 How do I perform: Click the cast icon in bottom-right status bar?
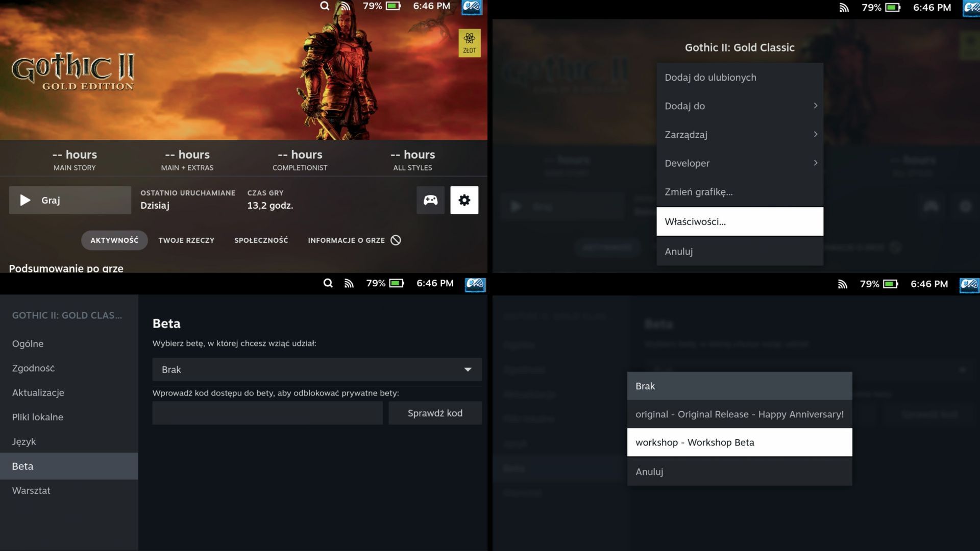[842, 284]
